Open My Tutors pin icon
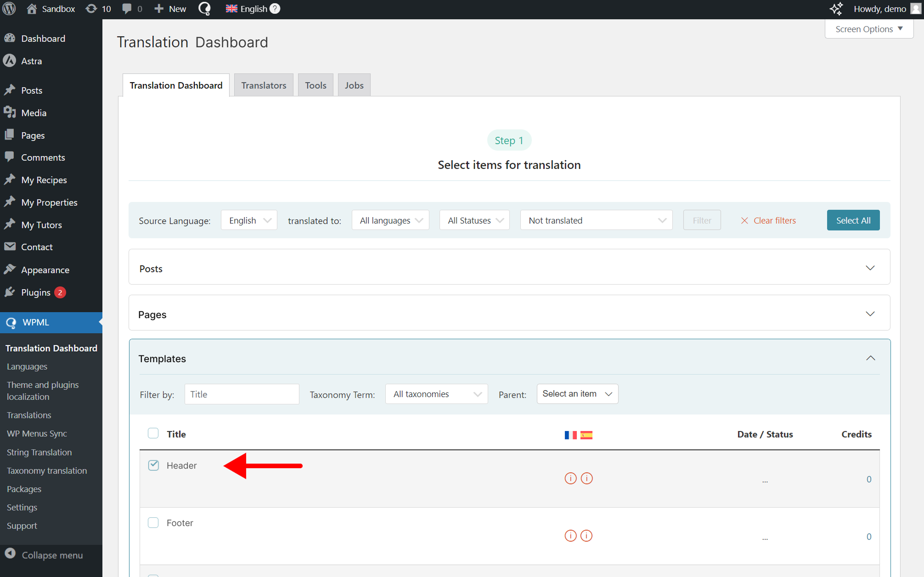 coord(10,224)
